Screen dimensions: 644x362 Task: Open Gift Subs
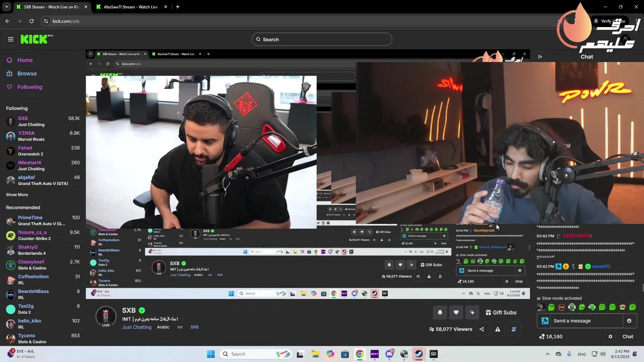pyautogui.click(x=501, y=313)
